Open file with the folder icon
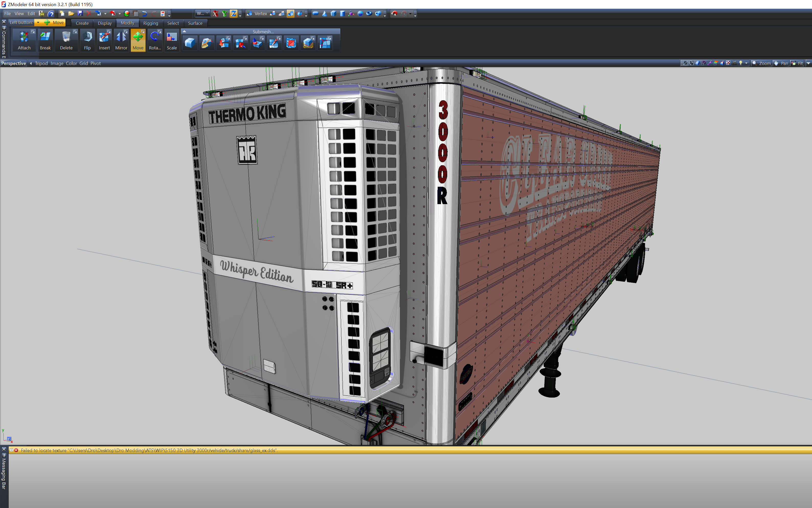812x508 pixels. [x=71, y=14]
